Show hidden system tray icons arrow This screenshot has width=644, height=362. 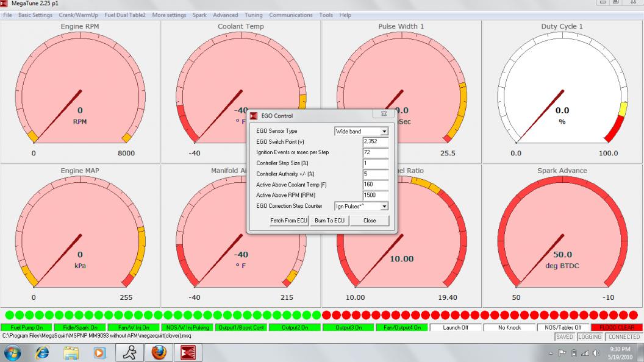click(553, 353)
